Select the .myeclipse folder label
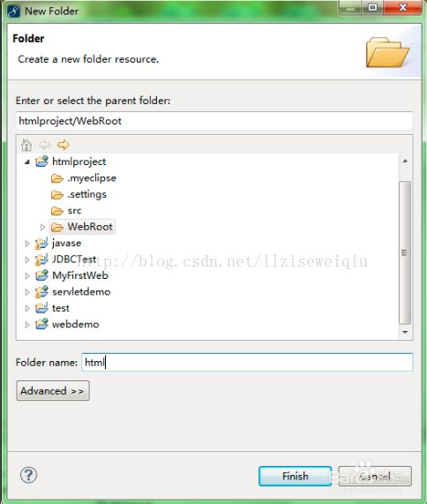 (92, 178)
